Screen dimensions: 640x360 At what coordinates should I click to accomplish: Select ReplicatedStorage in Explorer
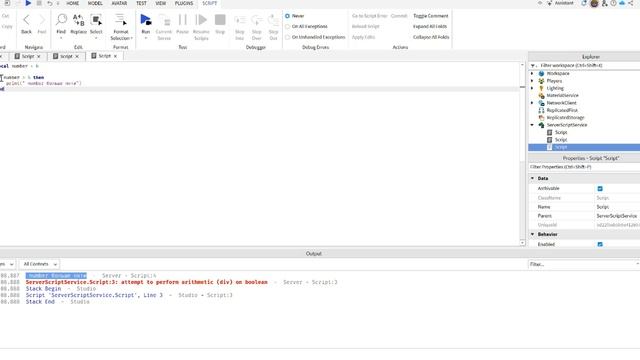click(565, 118)
